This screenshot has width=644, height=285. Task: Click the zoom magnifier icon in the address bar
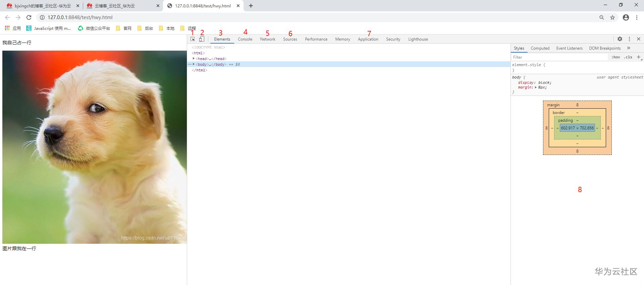point(602,17)
